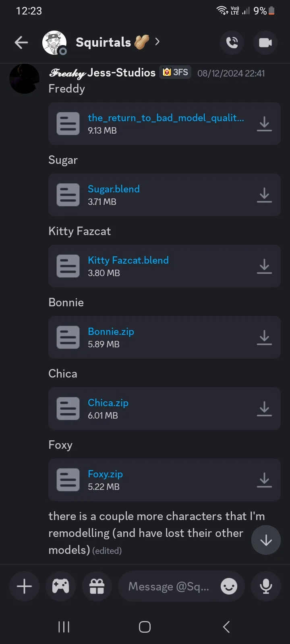This screenshot has width=290, height=644.
Task: Open the plus attachment menu
Action: point(24,586)
